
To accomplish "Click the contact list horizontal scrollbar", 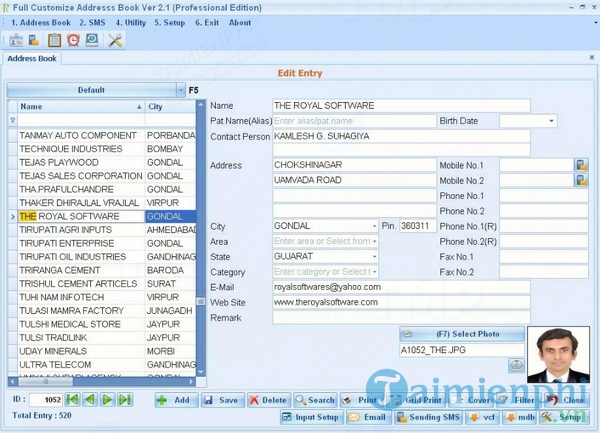I will (102, 381).
